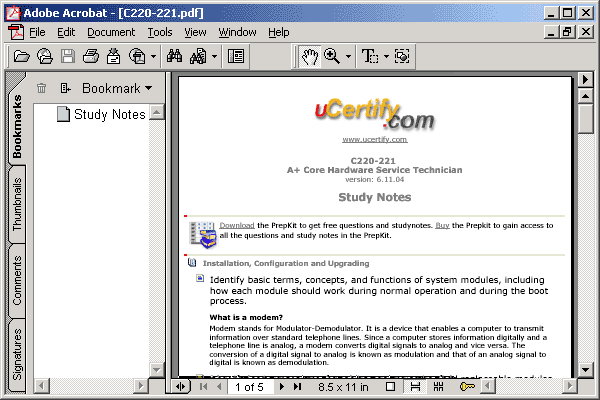
Task: Expand the Text Select tool dropdown arrow
Action: point(386,57)
